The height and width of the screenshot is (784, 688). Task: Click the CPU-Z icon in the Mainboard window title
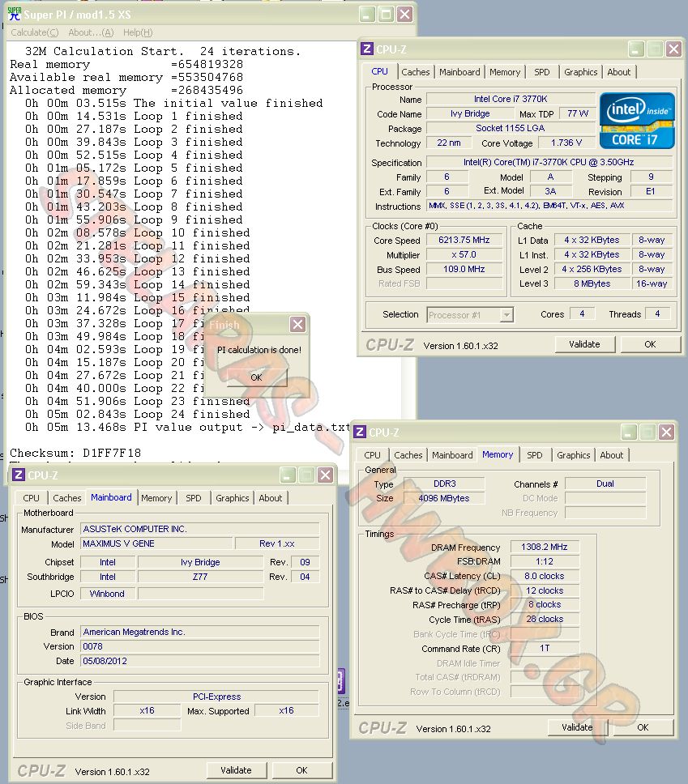pyautogui.click(x=19, y=475)
